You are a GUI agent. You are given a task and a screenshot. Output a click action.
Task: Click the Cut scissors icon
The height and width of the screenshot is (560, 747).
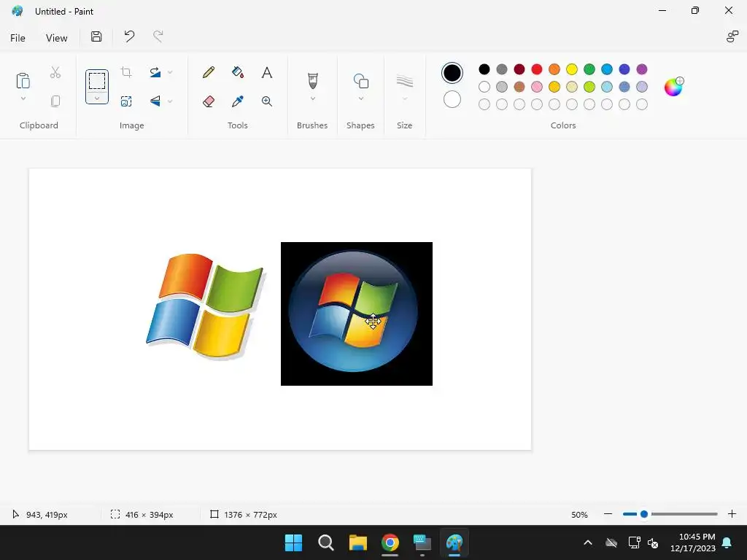click(55, 72)
